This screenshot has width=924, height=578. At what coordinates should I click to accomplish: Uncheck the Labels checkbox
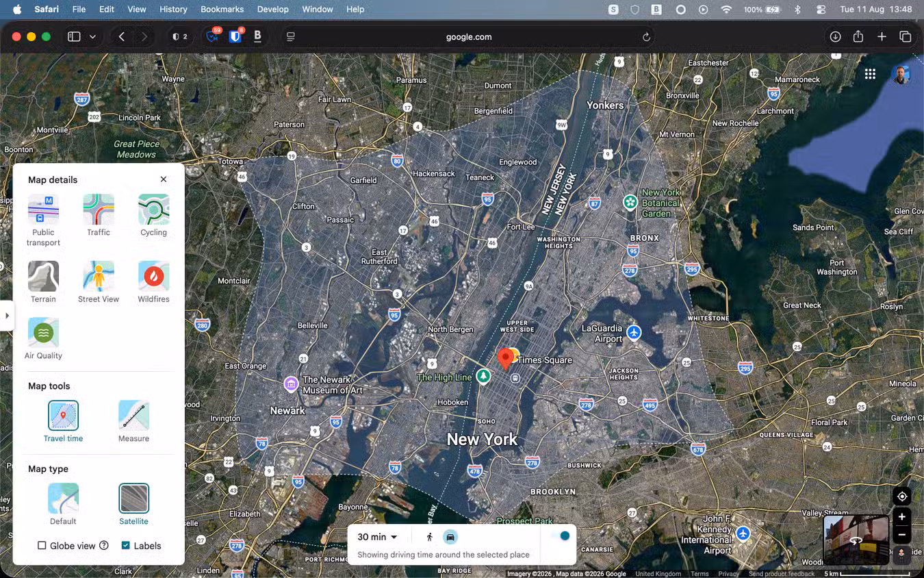click(x=125, y=546)
